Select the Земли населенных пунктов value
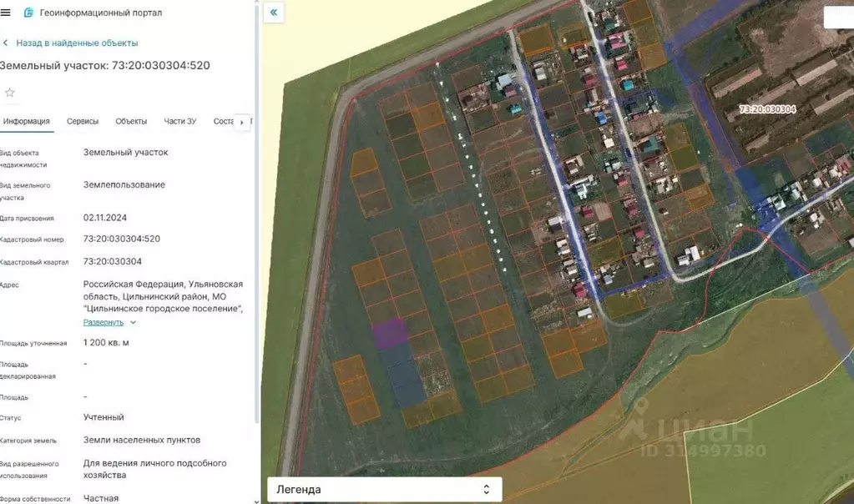The image size is (854, 504). click(142, 441)
